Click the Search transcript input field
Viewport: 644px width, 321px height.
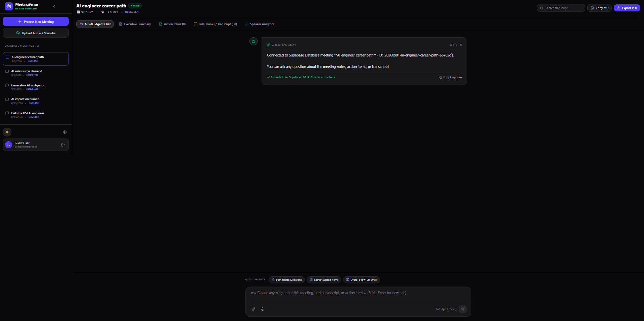(561, 8)
